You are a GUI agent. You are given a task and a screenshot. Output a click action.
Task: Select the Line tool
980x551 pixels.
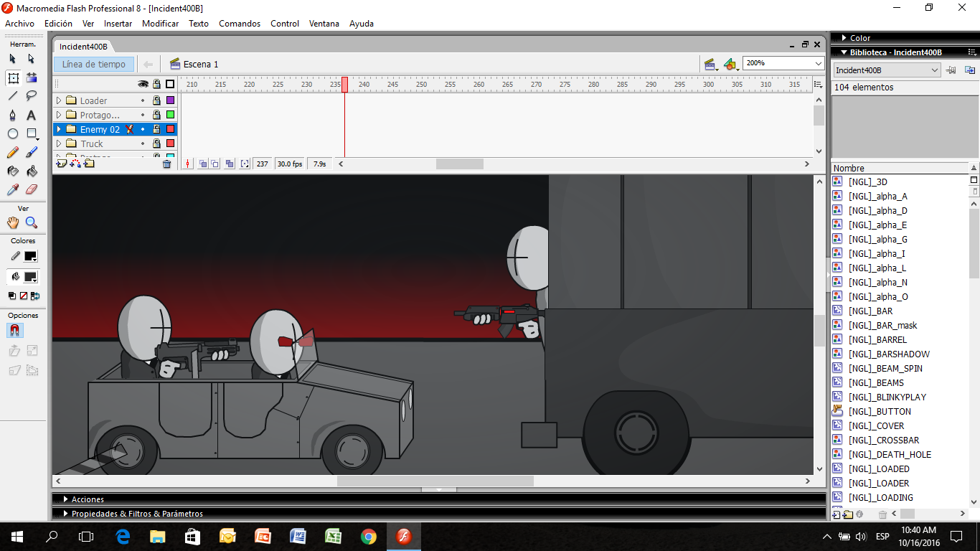[x=13, y=96]
